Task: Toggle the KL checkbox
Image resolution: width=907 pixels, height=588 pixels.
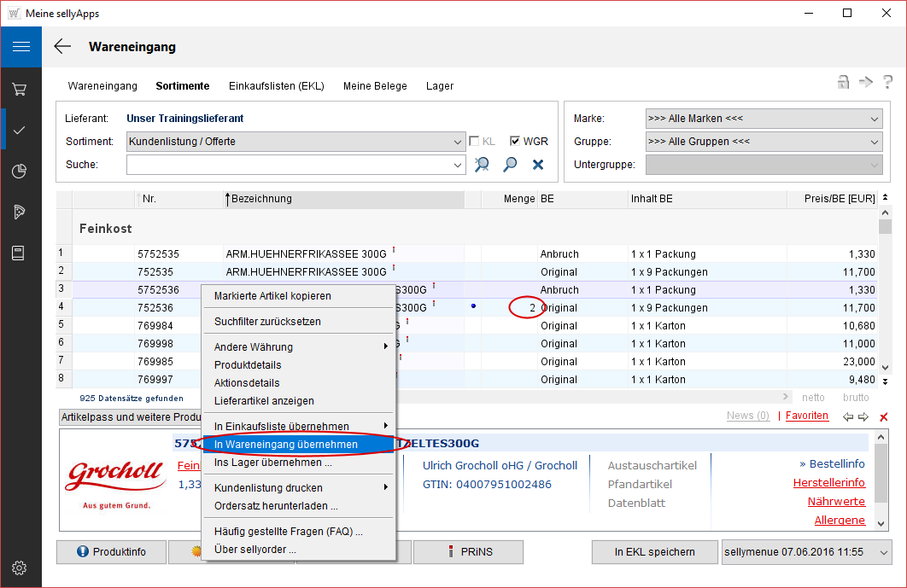Action: 475,142
